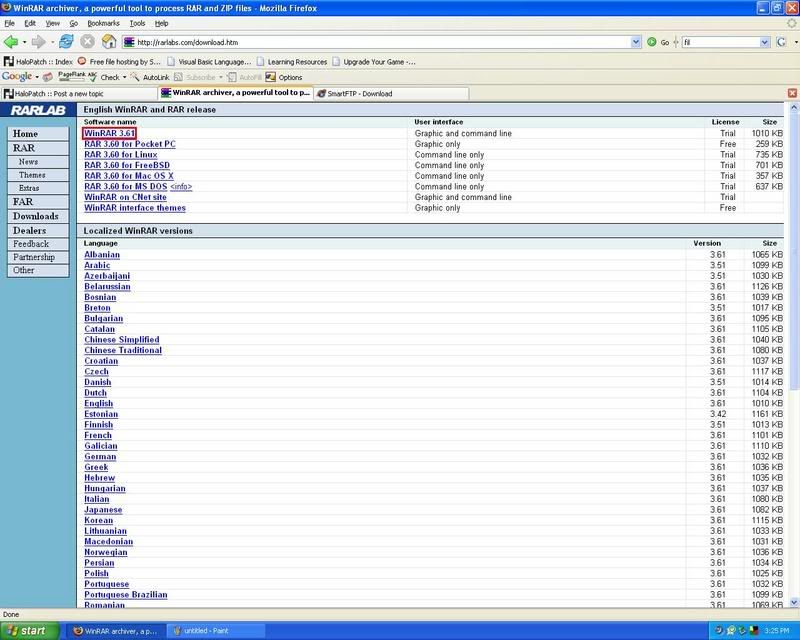Close the current tab with red X
The width and height of the screenshot is (800, 640).
792,93
